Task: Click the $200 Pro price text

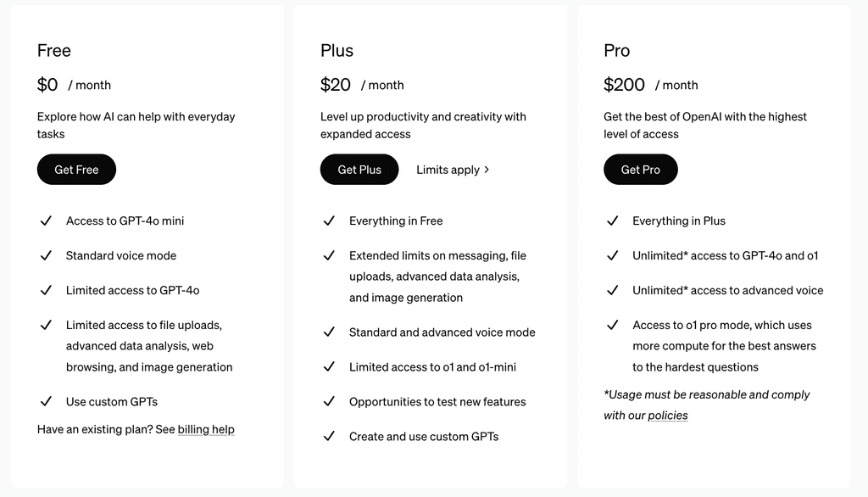Action: coord(624,85)
